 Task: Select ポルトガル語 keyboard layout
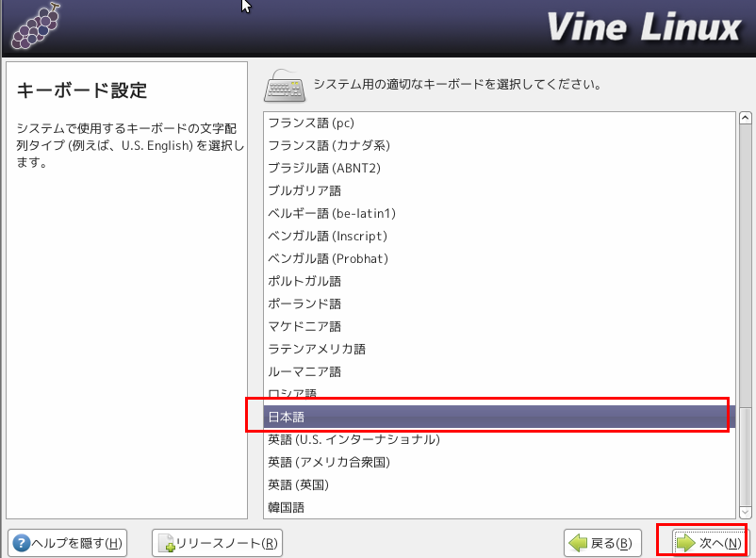[x=500, y=281]
